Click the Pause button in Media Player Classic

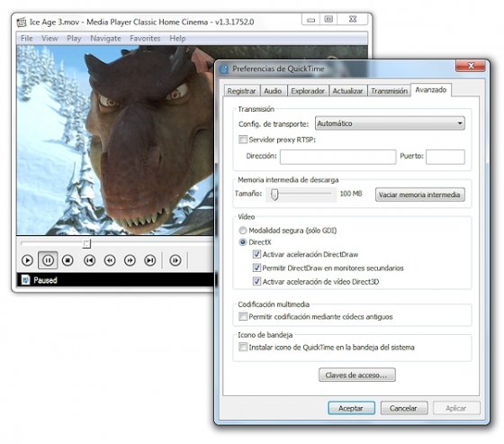(x=48, y=260)
